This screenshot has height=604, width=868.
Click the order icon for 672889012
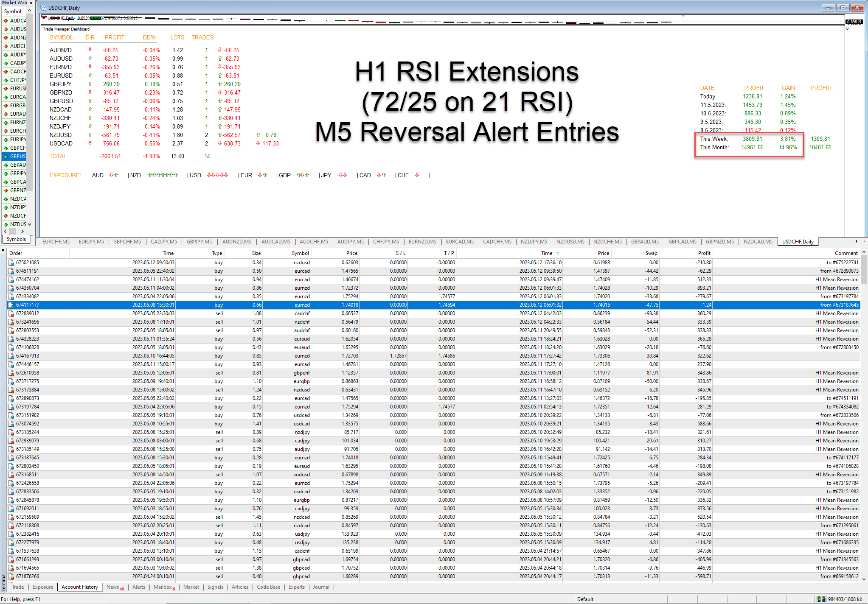11,313
